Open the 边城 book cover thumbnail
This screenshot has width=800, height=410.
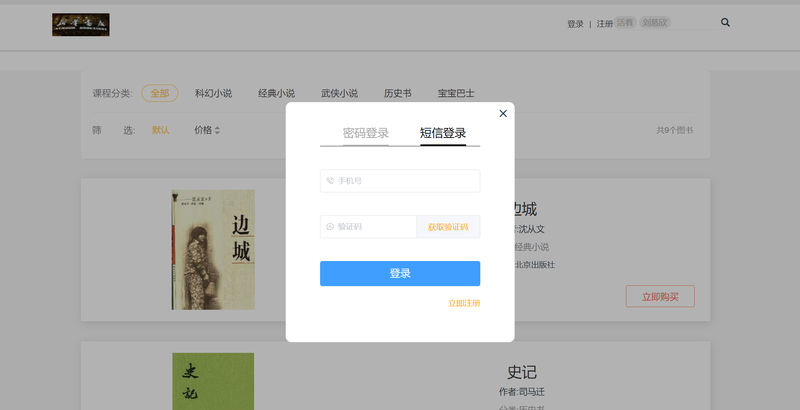pos(213,250)
